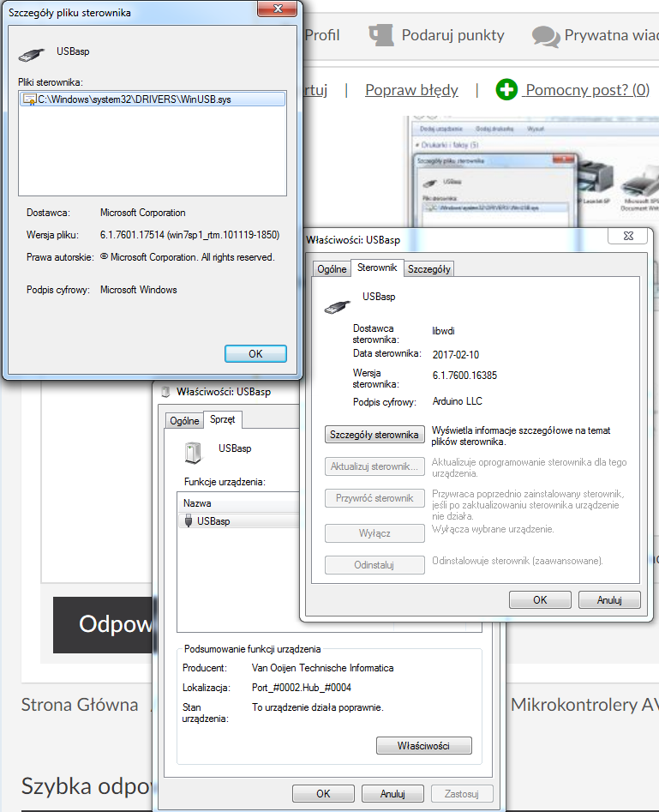Image resolution: width=659 pixels, height=812 pixels.
Task: Open the Podaruj punkty link
Action: [453, 34]
